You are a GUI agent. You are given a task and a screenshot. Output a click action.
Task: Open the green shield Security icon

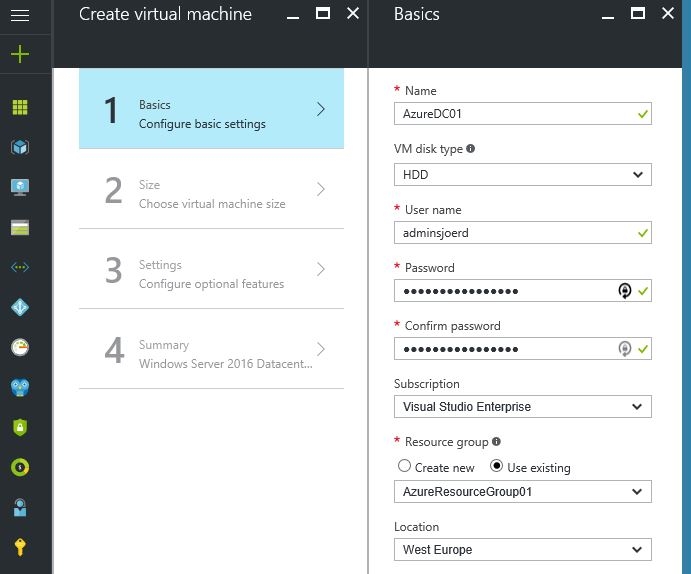coord(20,427)
